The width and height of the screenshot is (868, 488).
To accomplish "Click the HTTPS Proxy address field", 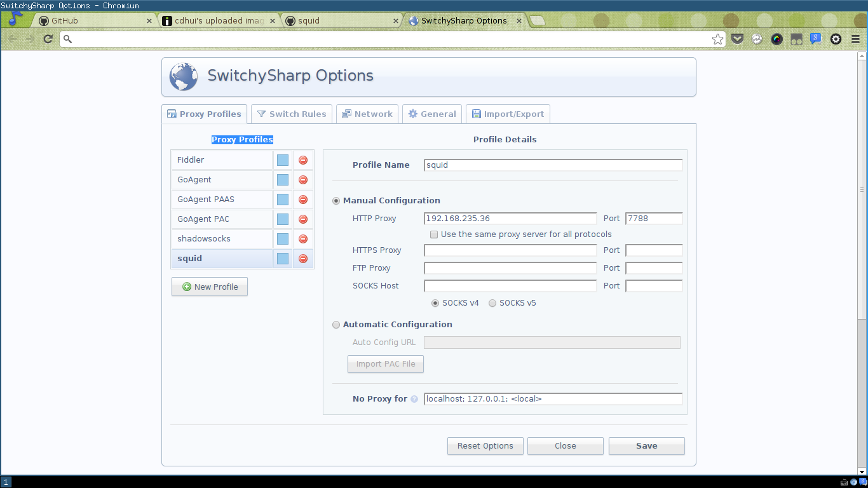I will click(x=510, y=250).
